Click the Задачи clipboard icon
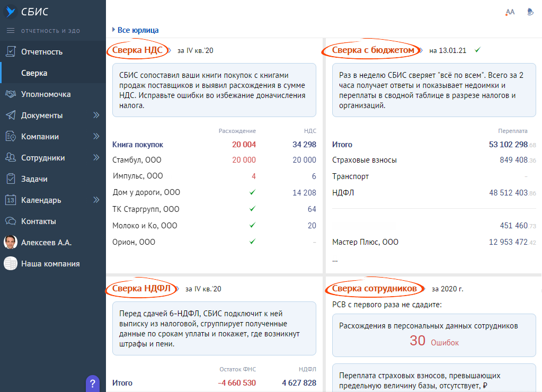Viewport: 542px width, 392px height. point(11,179)
